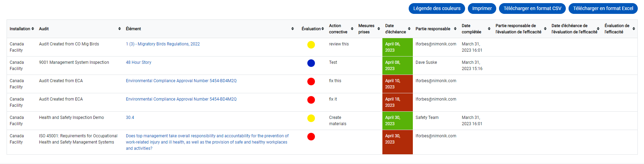Image resolution: width=644 pixels, height=164 pixels.
Task: Click red evaluation dot in fix this row
Action: click(x=311, y=81)
